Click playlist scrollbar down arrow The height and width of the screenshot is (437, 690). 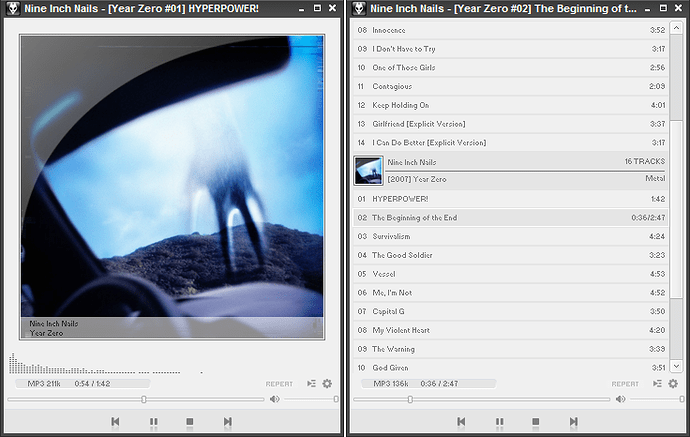[x=676, y=366]
